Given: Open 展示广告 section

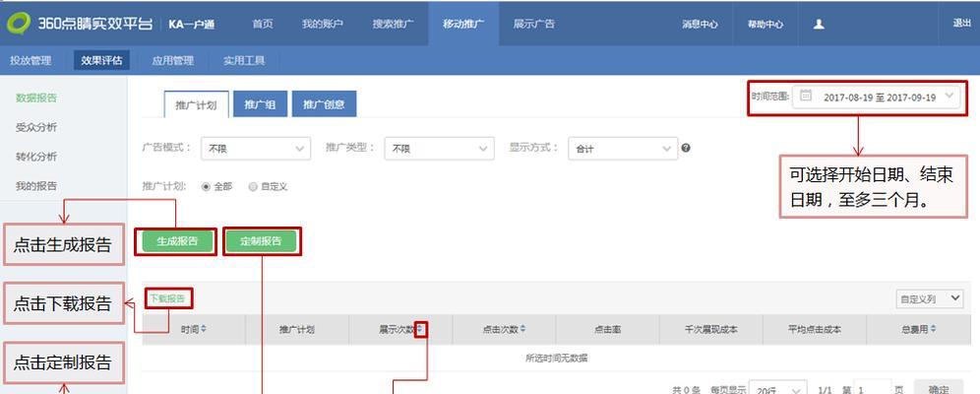Looking at the screenshot, I should (x=533, y=24).
